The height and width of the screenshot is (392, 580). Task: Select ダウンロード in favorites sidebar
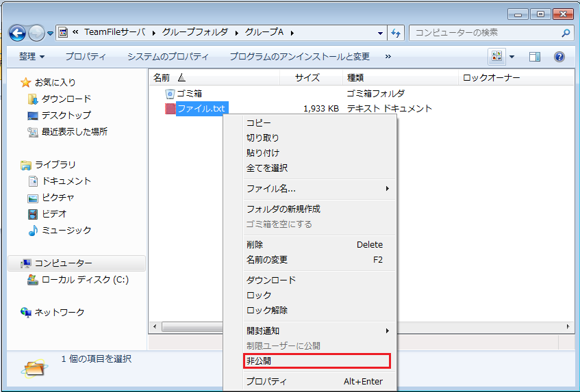click(66, 99)
